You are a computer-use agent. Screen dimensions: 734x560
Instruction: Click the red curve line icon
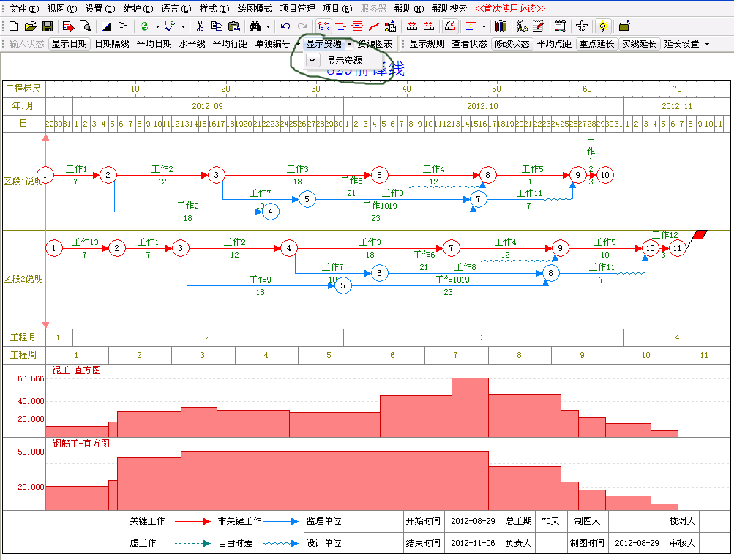tap(373, 26)
